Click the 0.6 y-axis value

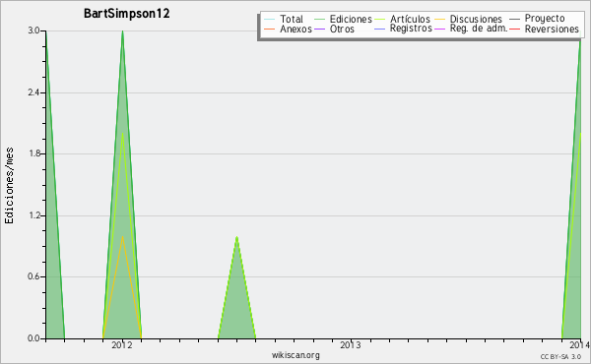click(x=33, y=276)
